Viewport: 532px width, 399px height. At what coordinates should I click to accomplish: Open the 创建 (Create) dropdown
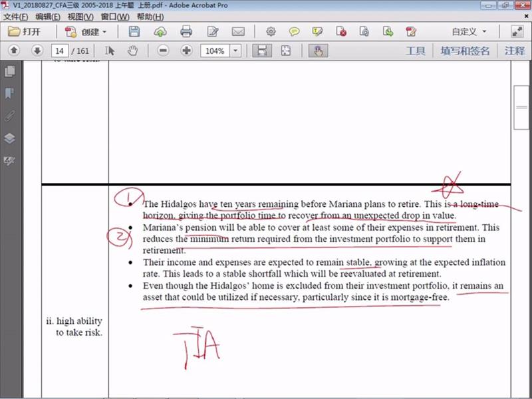[x=86, y=31]
